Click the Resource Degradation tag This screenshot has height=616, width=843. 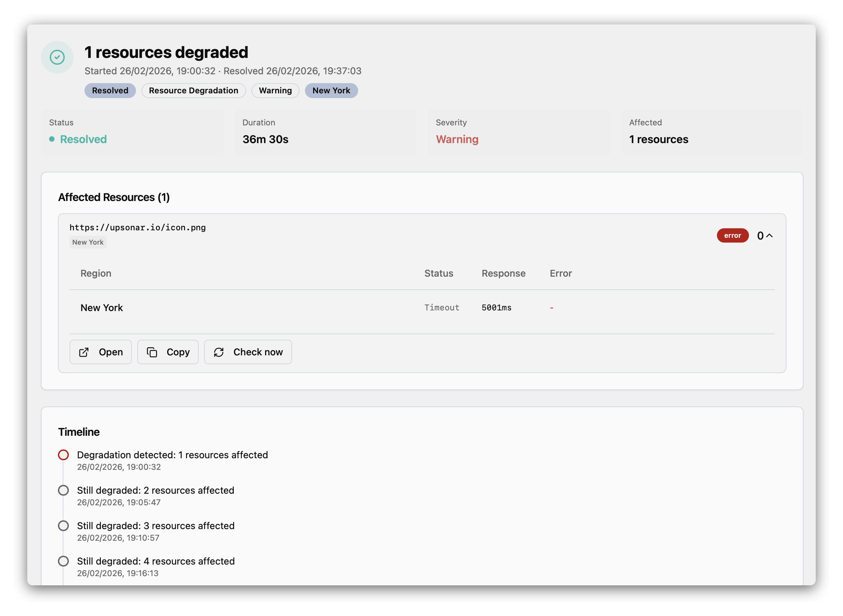[x=193, y=91]
